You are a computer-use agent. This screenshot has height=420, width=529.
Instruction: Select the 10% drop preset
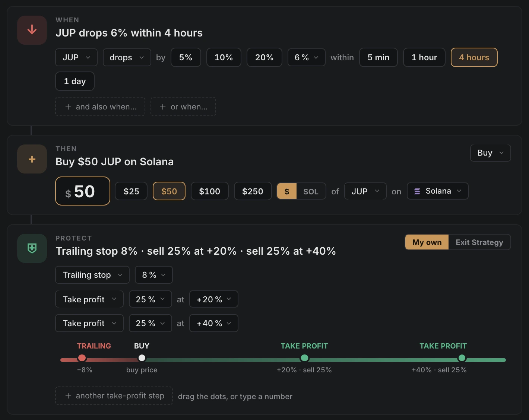[x=224, y=57]
